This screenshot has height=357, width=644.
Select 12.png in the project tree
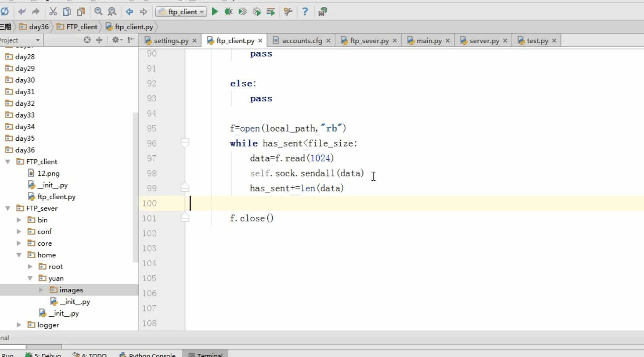click(44, 173)
